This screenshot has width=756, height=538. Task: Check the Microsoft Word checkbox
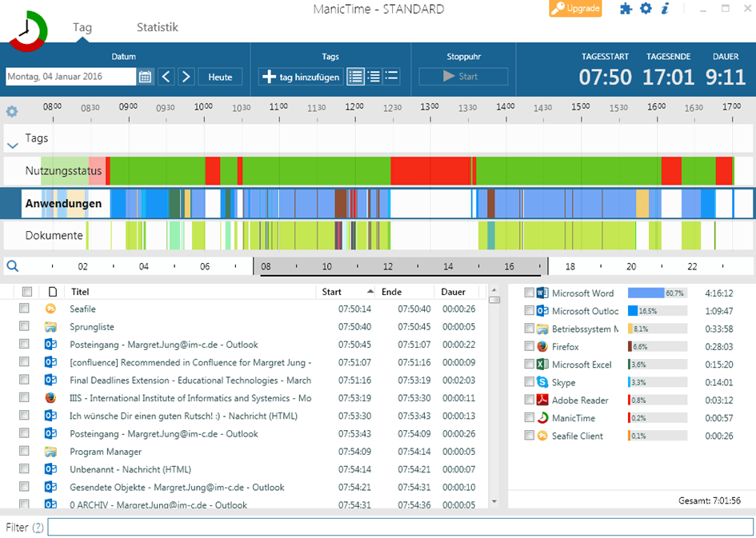tap(529, 293)
